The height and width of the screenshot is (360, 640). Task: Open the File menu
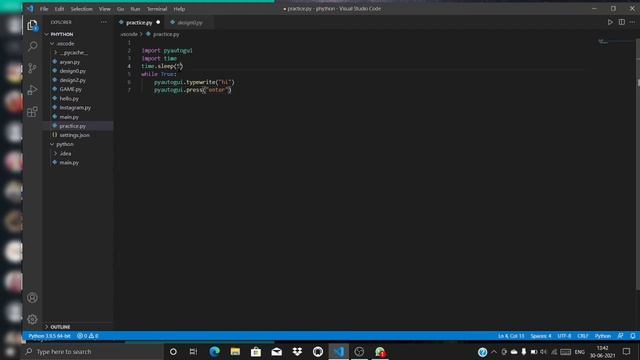coord(44,9)
